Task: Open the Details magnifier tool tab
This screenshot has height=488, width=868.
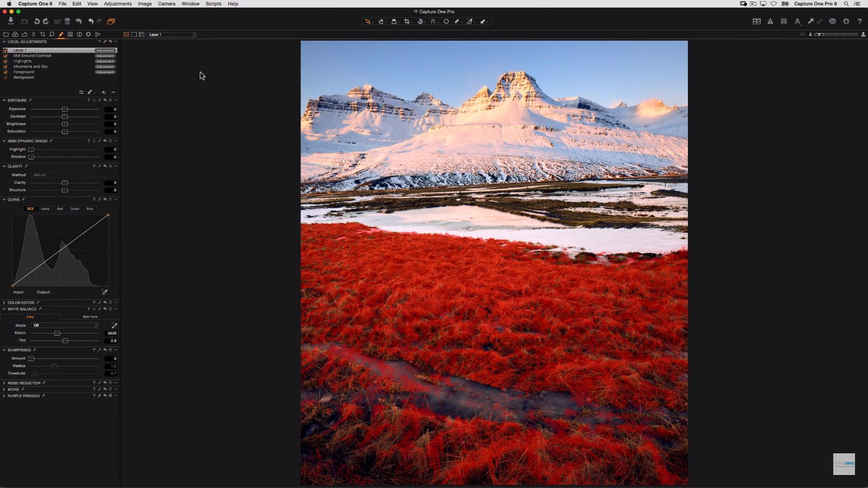Action: click(52, 34)
